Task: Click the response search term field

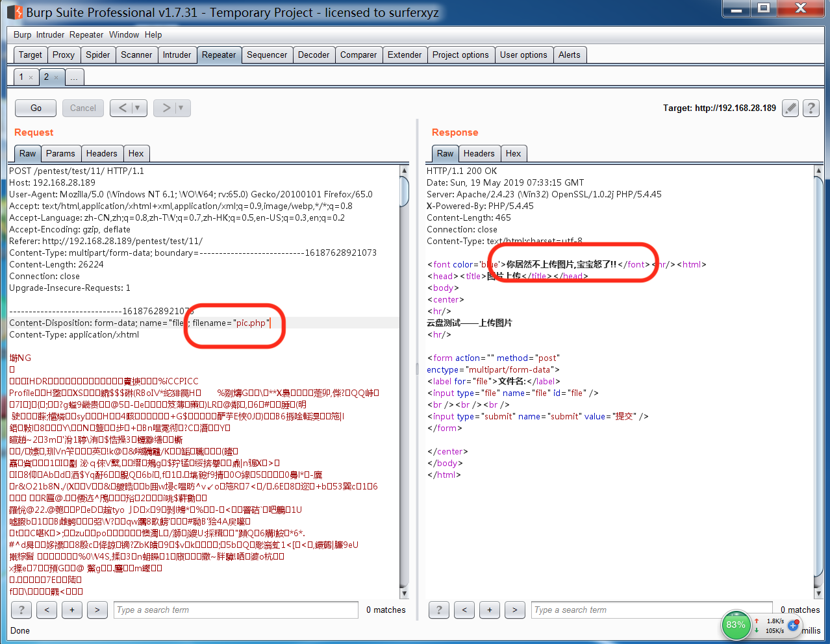Action: [x=651, y=610]
